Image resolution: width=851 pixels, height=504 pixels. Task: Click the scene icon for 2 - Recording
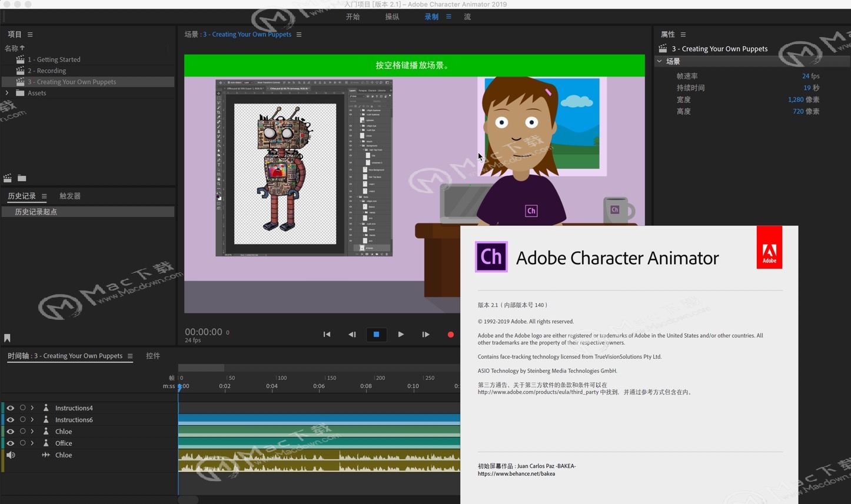20,71
